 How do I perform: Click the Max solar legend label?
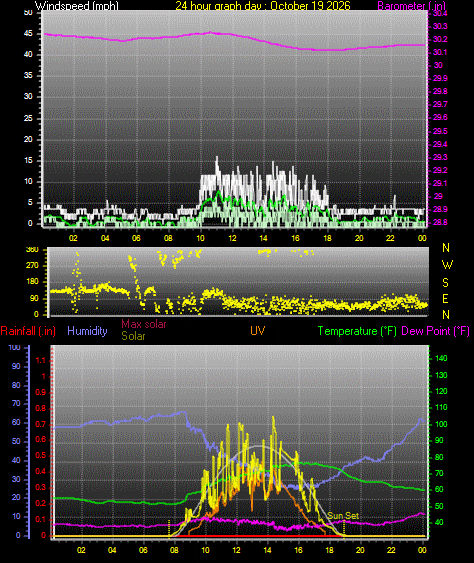pos(144,324)
